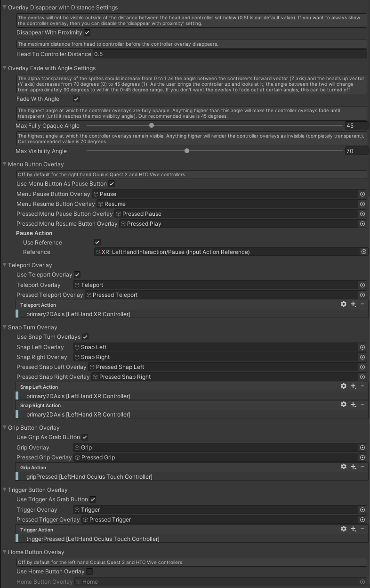Collapse Teleport Overlay section
The image size is (370, 588).
[x=4, y=265]
